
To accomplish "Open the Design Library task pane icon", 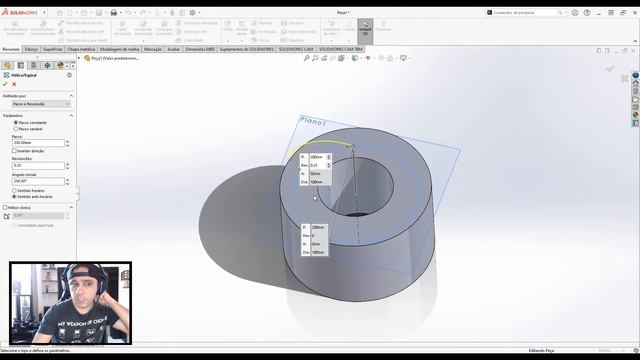I will (636, 91).
